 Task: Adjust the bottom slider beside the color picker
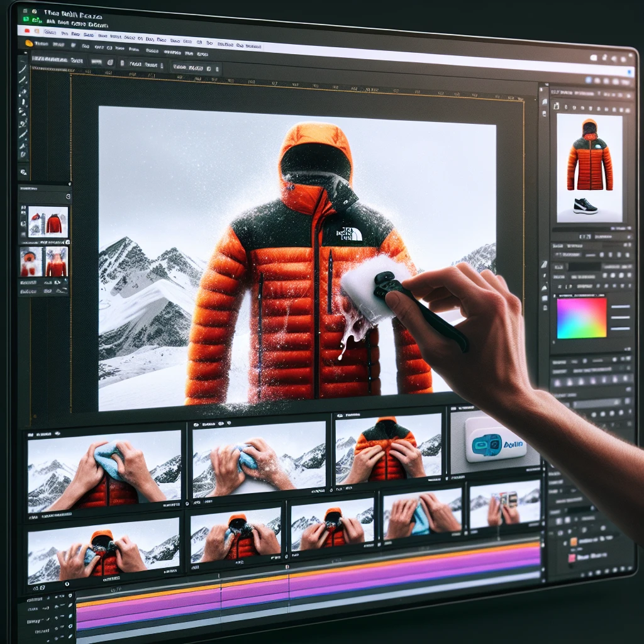point(620,328)
